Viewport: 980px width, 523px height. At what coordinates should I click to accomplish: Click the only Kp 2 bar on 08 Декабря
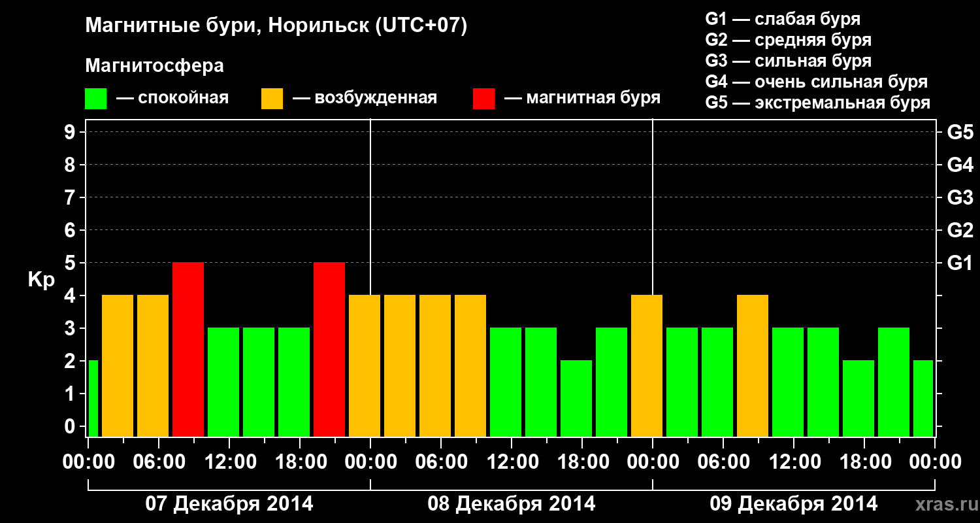click(x=576, y=398)
